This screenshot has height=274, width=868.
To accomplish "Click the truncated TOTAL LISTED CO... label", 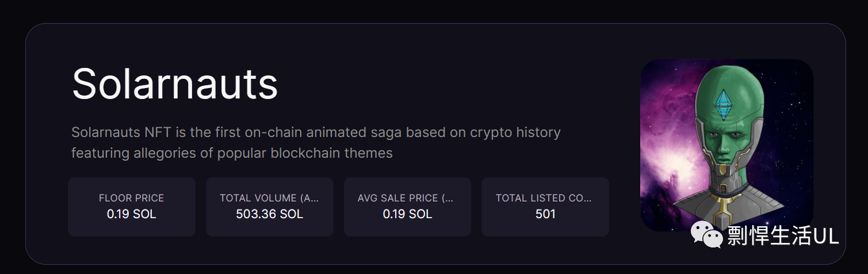I will (x=544, y=198).
